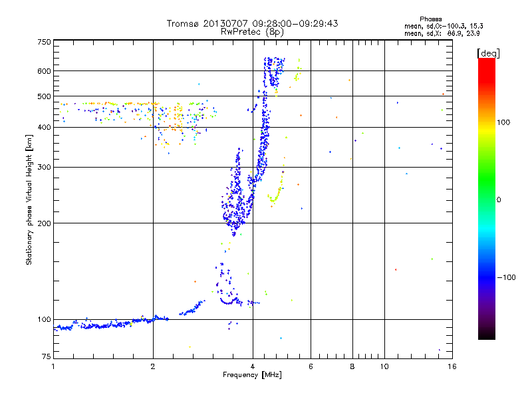Click the '750' y-axis tick label
Screen dimensions: 532x399
coord(44,42)
